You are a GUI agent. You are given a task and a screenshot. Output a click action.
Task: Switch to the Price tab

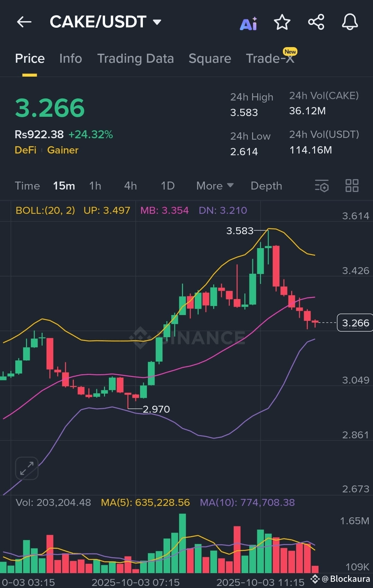point(30,59)
